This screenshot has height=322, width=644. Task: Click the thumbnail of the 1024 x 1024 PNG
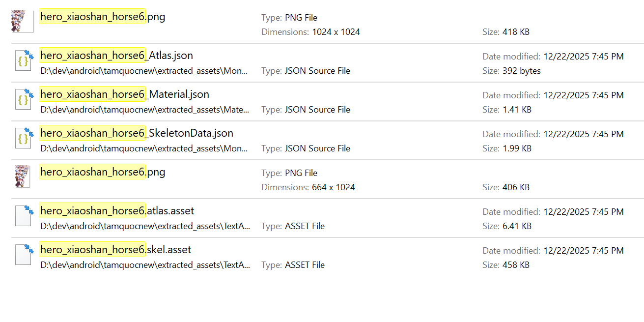tap(22, 22)
